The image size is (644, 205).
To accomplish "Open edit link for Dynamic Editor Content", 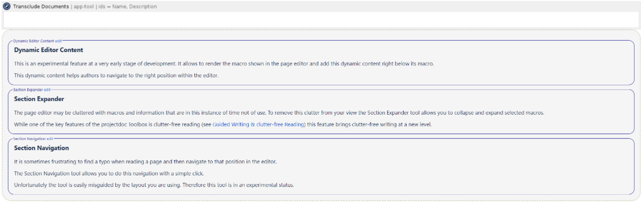I will point(59,41).
